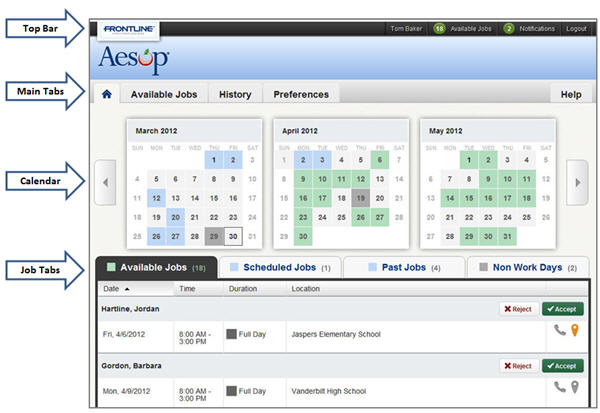Click Full Day icon for Hartline job
The height and width of the screenshot is (413, 600).
[232, 334]
